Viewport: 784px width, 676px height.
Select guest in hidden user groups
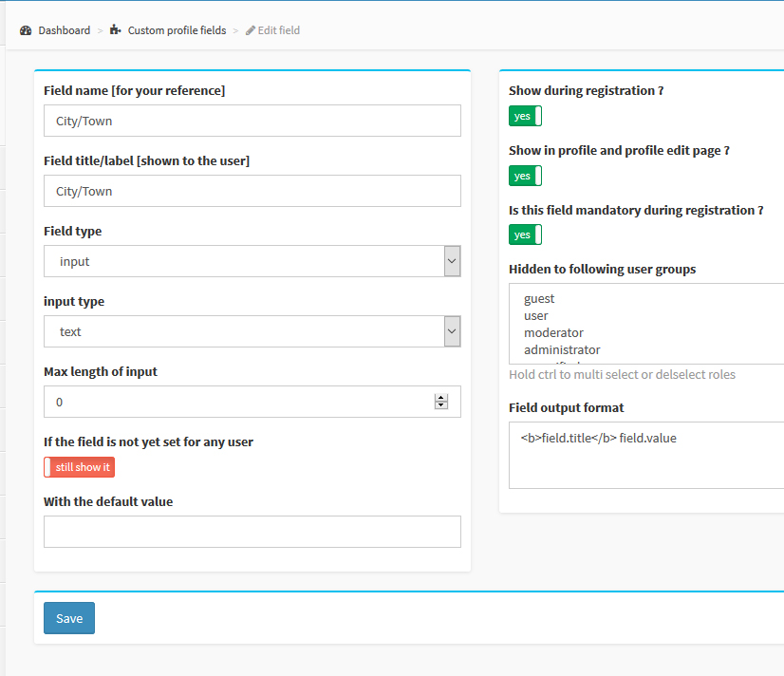tap(539, 298)
